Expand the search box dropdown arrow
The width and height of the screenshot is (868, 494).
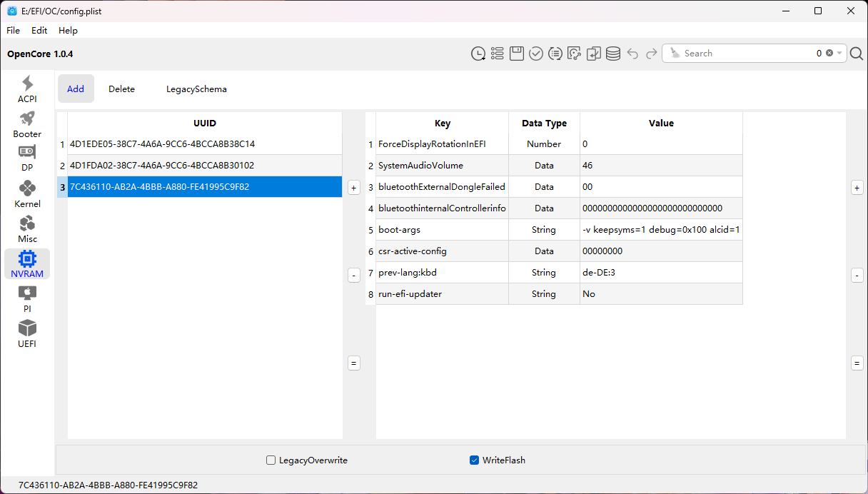pos(839,54)
